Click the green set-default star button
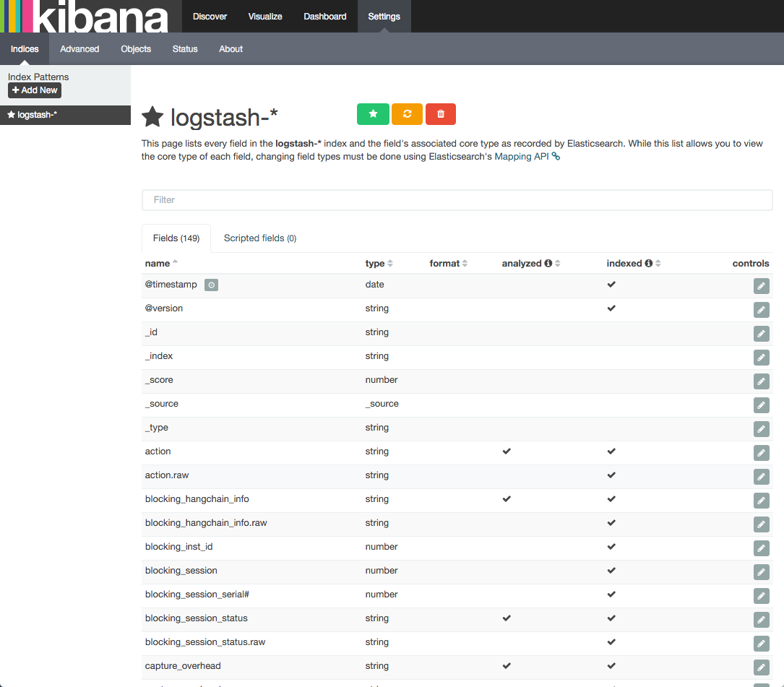Image resolution: width=784 pixels, height=687 pixels. click(373, 114)
